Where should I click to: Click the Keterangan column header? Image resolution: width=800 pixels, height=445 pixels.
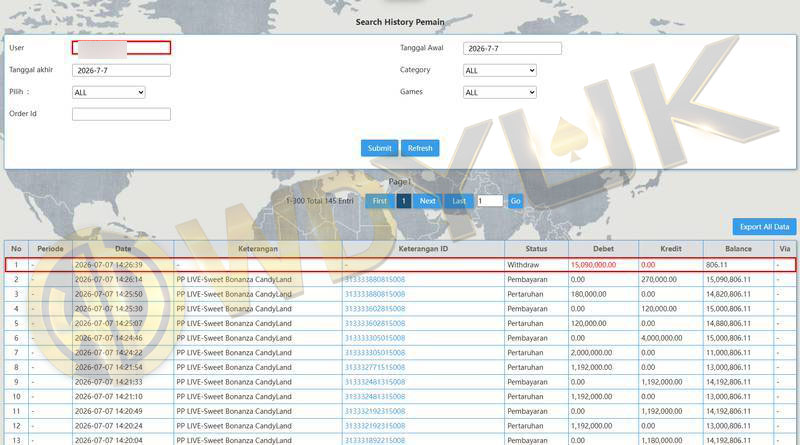(x=258, y=249)
